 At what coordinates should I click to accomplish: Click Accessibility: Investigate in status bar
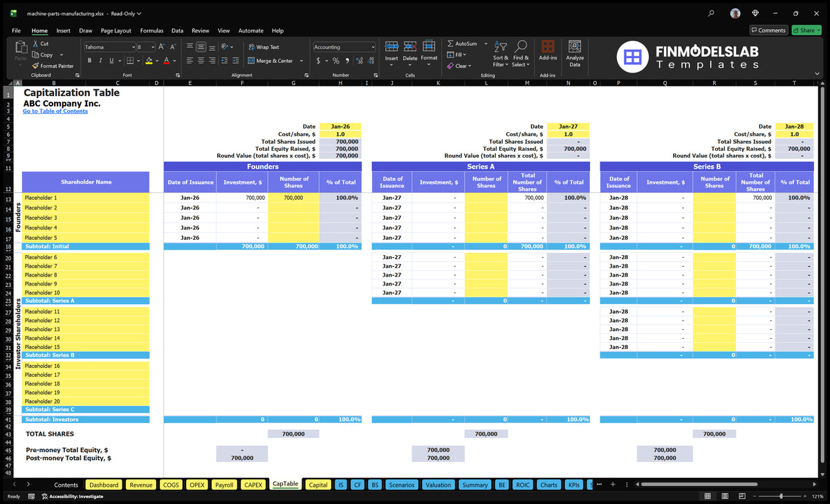(71, 496)
